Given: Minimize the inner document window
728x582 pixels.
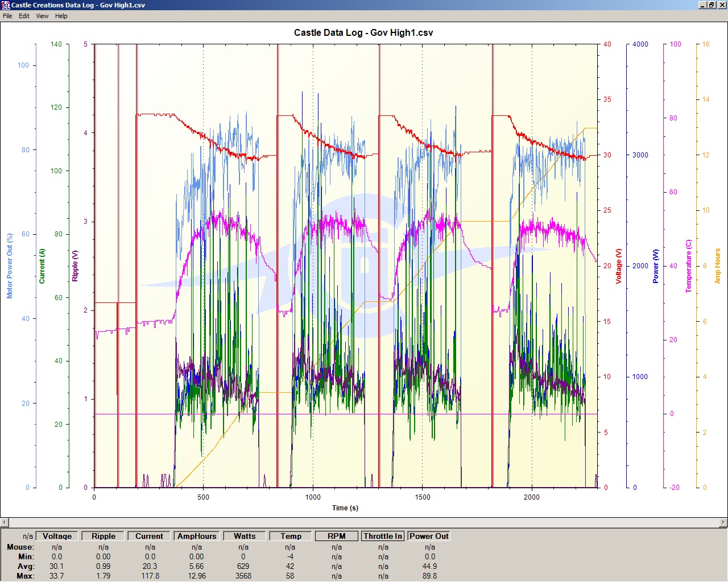Looking at the screenshot, I should [x=702, y=5].
